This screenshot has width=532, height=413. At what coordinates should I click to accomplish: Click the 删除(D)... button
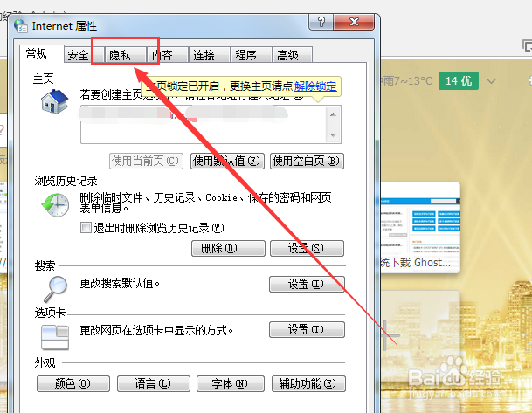[228, 248]
